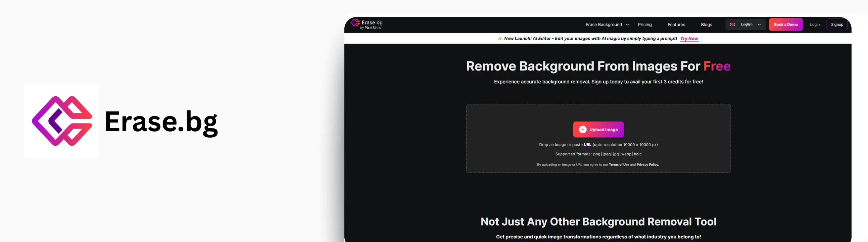Viewport: 868px width, 242px height.
Task: Open the Privacy Policy link
Action: coord(647,164)
